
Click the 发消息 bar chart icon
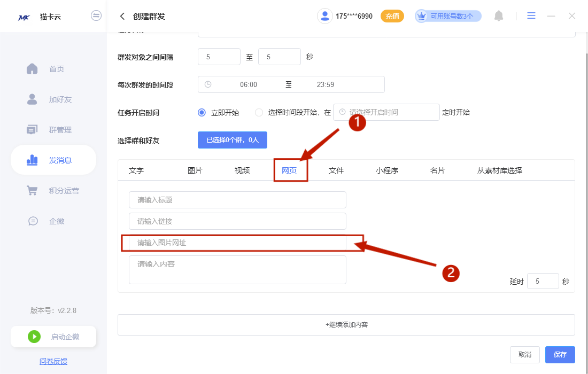[32, 160]
